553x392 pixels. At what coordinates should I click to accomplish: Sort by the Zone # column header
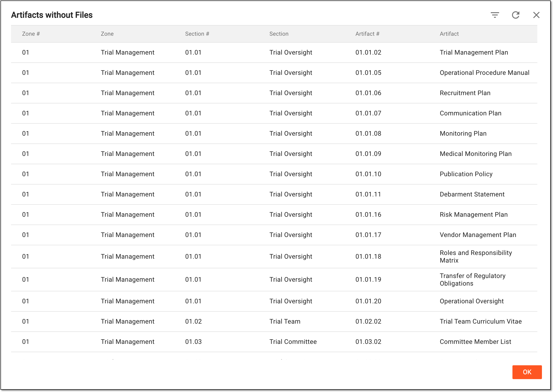(31, 34)
